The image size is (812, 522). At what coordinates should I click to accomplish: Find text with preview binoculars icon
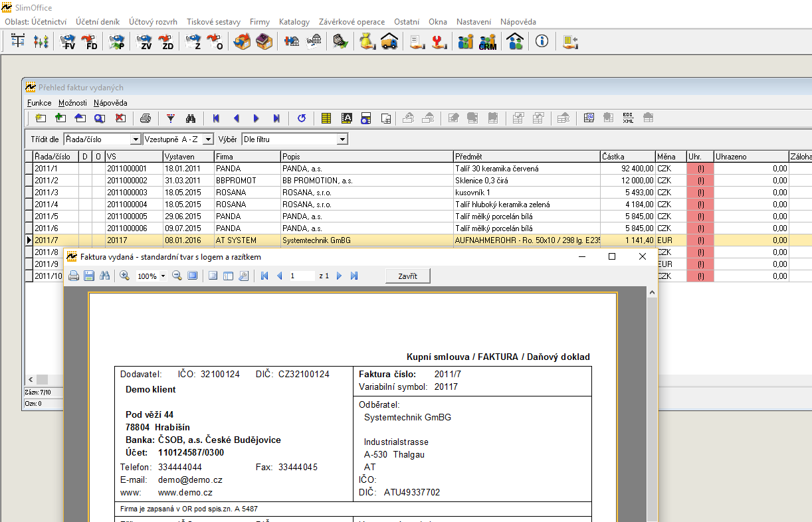pos(104,276)
